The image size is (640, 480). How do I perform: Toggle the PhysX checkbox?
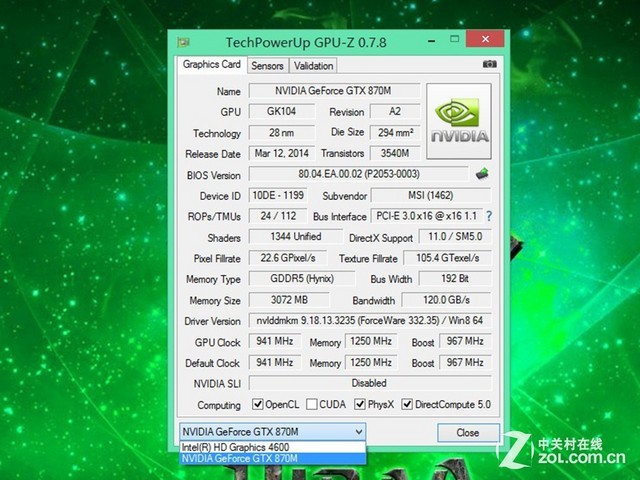click(360, 404)
